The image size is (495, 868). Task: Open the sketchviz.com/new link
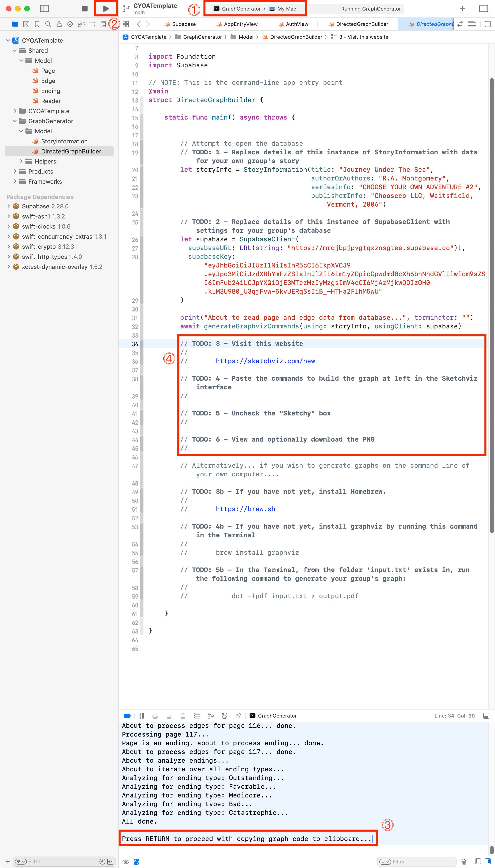265,361
